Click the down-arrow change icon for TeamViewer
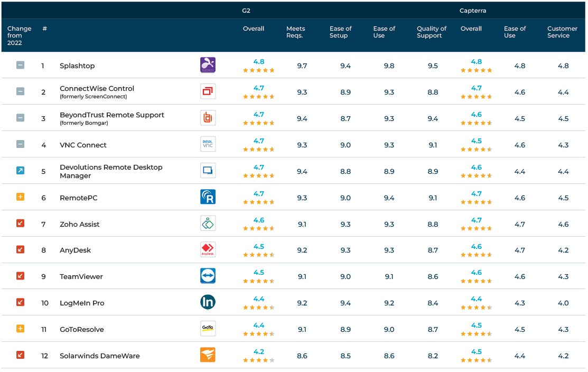 coord(20,276)
